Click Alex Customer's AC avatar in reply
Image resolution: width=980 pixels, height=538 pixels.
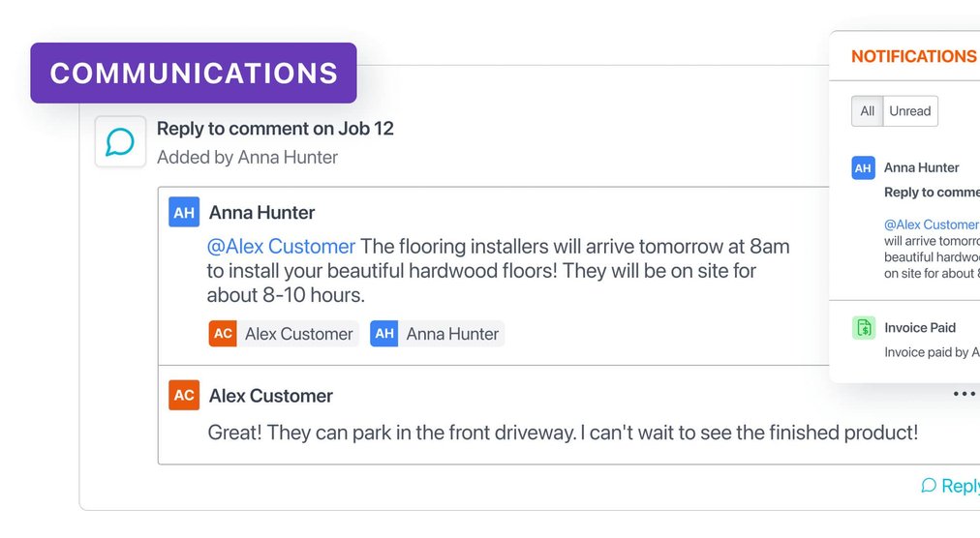pyautogui.click(x=184, y=395)
